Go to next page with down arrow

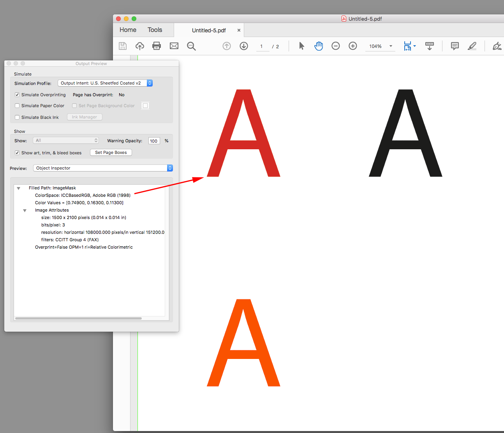pos(244,46)
